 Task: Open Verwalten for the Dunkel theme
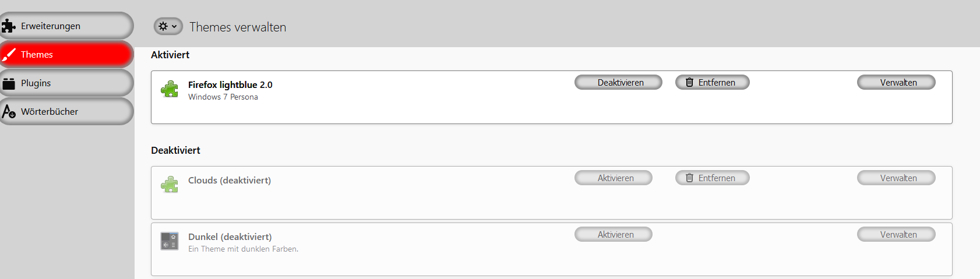point(896,235)
